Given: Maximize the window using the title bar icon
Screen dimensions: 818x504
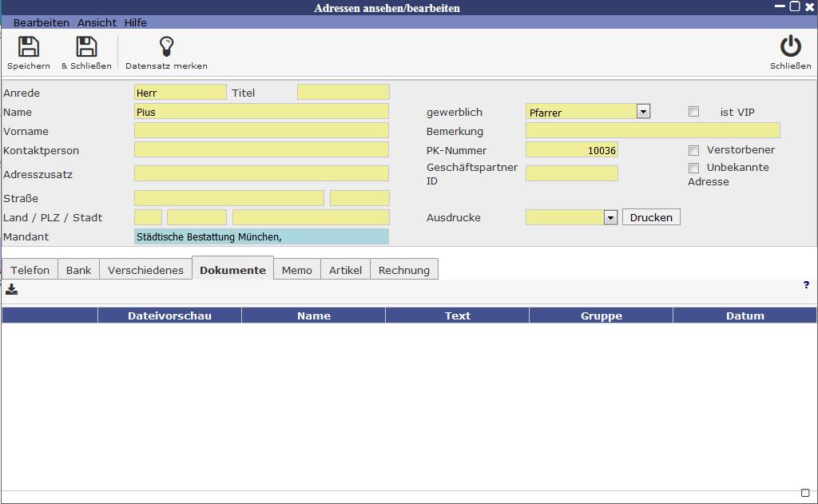Looking at the screenshot, I should coord(795,6).
